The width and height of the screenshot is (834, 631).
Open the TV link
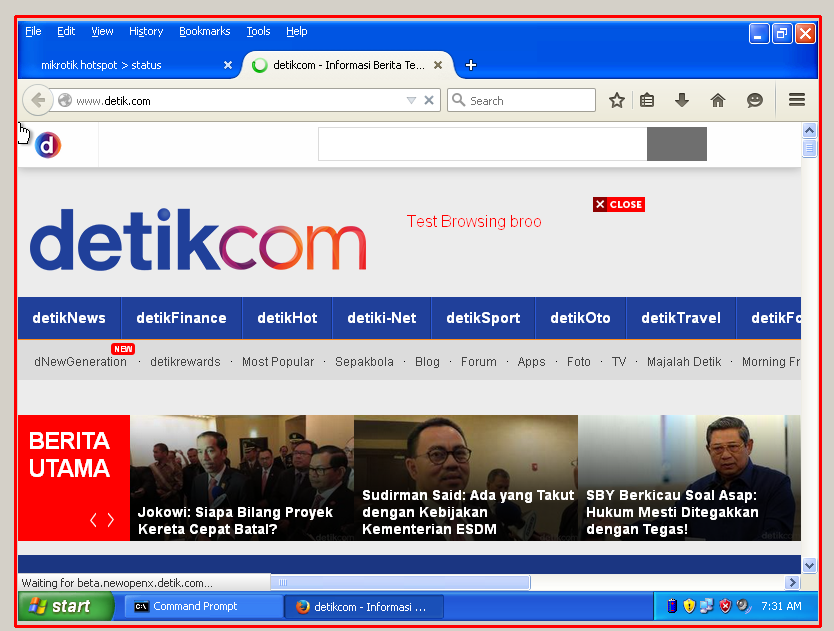coord(619,362)
